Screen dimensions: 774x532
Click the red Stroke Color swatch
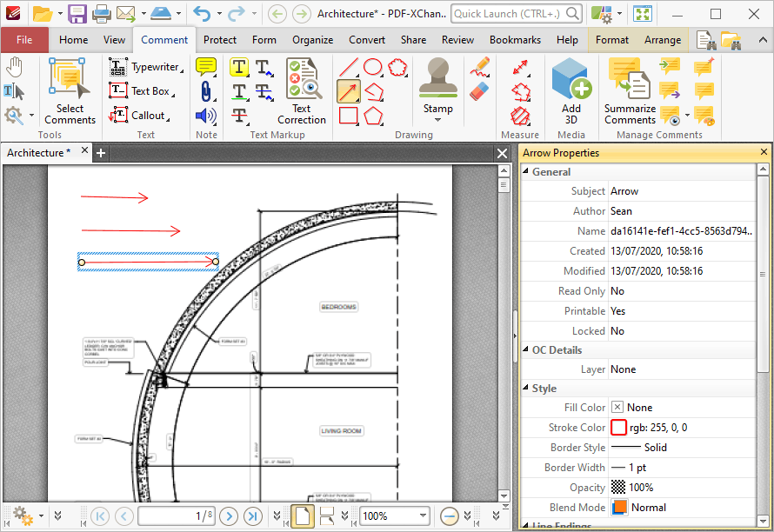tap(618, 428)
